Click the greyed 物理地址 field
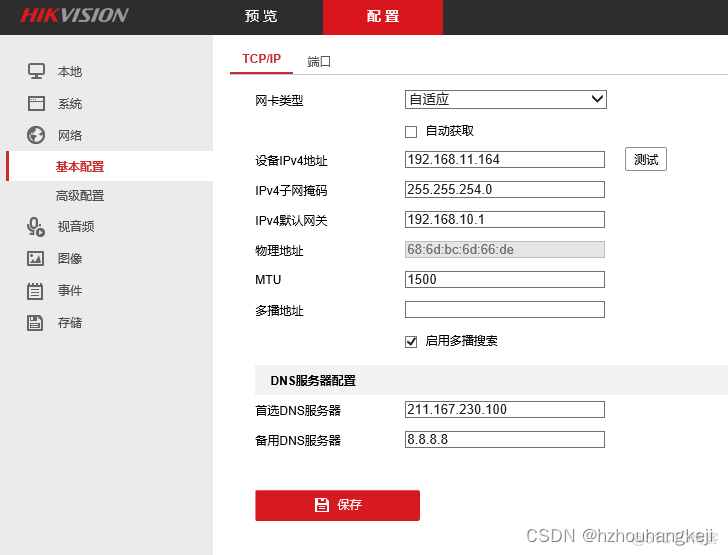The width and height of the screenshot is (728, 555). [505, 249]
